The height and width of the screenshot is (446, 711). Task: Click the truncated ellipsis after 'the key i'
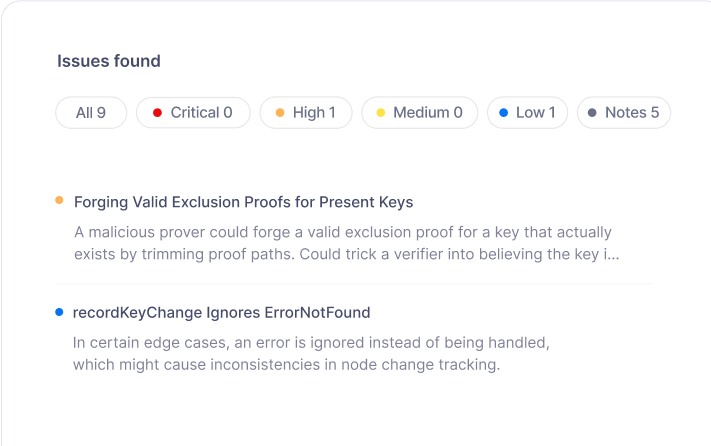click(614, 255)
